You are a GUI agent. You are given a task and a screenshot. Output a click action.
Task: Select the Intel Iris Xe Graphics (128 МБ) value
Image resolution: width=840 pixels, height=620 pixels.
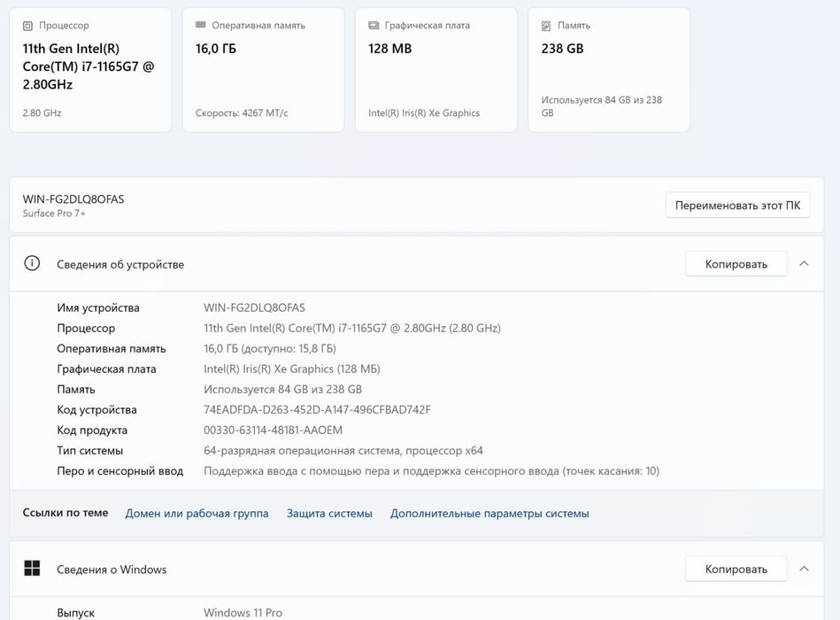[292, 369]
